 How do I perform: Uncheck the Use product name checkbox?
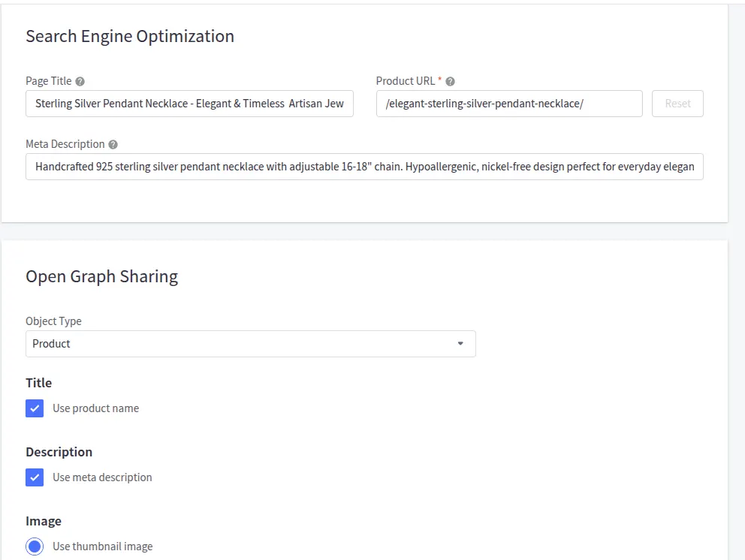35,408
